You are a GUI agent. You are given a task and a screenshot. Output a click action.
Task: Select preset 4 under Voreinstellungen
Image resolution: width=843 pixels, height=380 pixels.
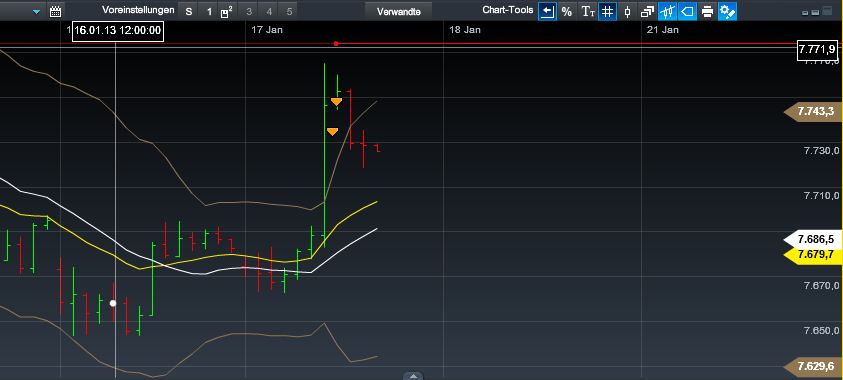pos(269,11)
